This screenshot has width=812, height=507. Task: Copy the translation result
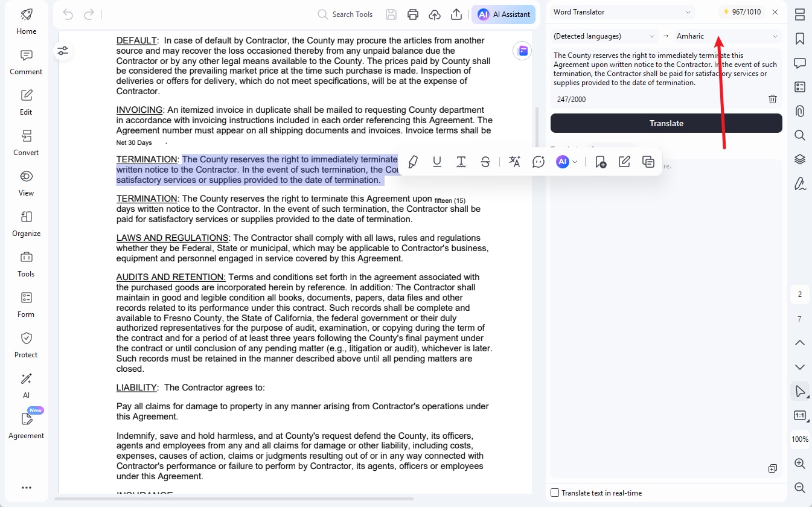pyautogui.click(x=773, y=468)
